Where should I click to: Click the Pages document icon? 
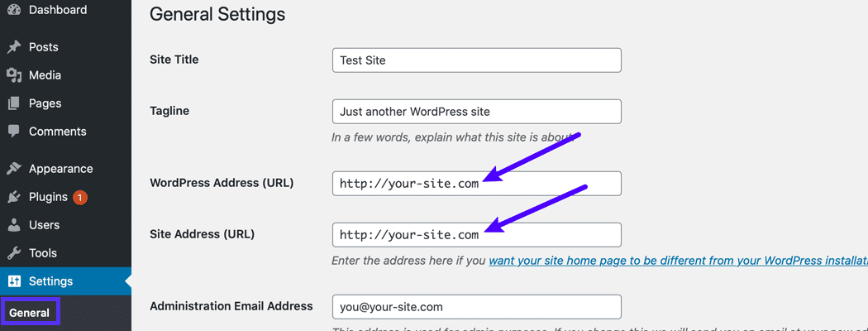(x=13, y=103)
